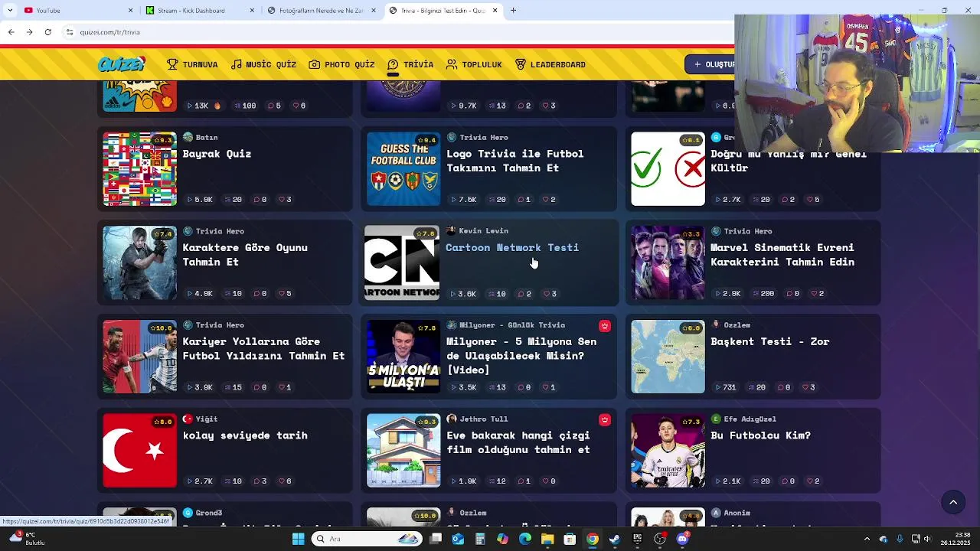Click heart icon on kolay seviyede tarih
The image size is (980, 551).
tap(281, 481)
